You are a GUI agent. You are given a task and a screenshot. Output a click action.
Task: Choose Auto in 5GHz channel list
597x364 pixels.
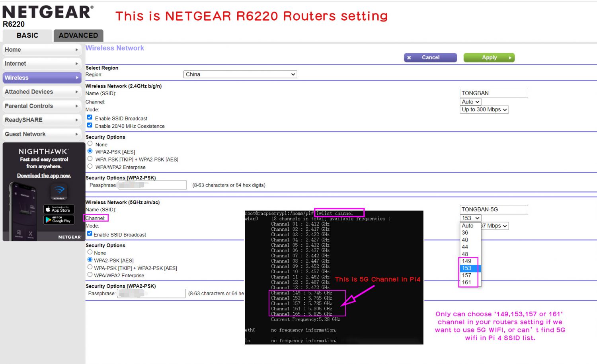tap(470, 226)
